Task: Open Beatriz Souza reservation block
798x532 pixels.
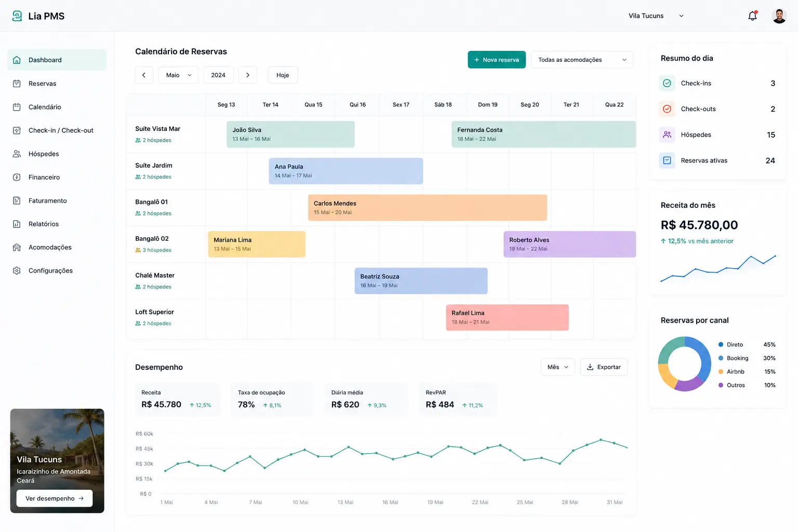Action: pyautogui.click(x=421, y=281)
